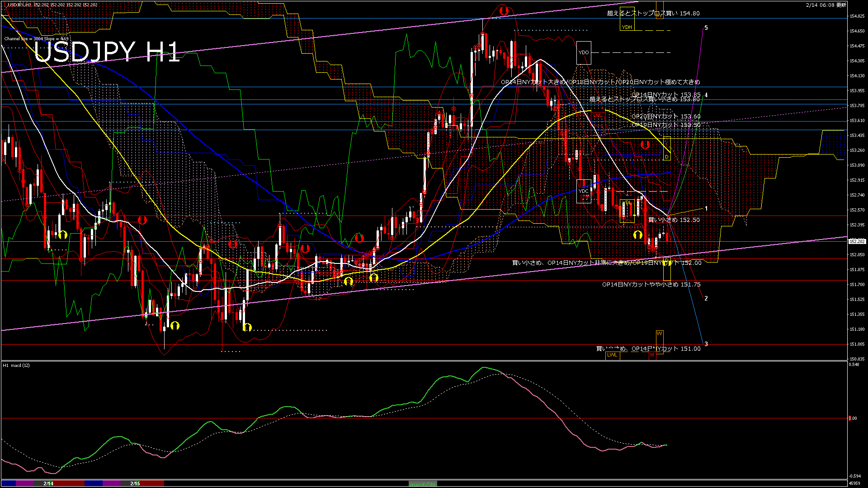Click the 153.610 price axis value
Image resolution: width=868 pixels, height=488 pixels.
click(x=857, y=121)
